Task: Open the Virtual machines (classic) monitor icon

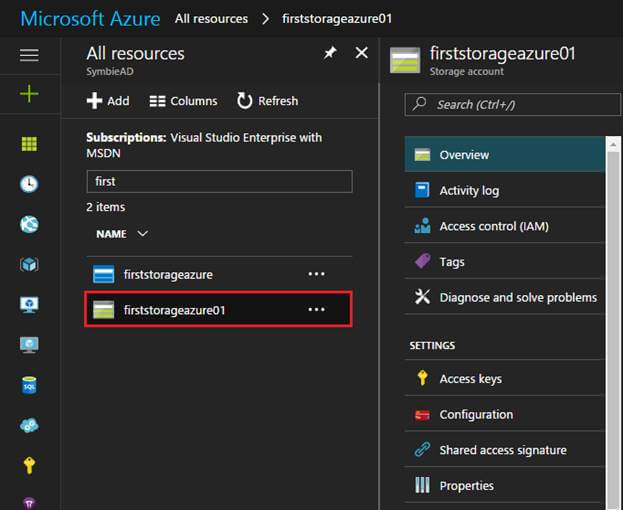Action: pyautogui.click(x=29, y=305)
